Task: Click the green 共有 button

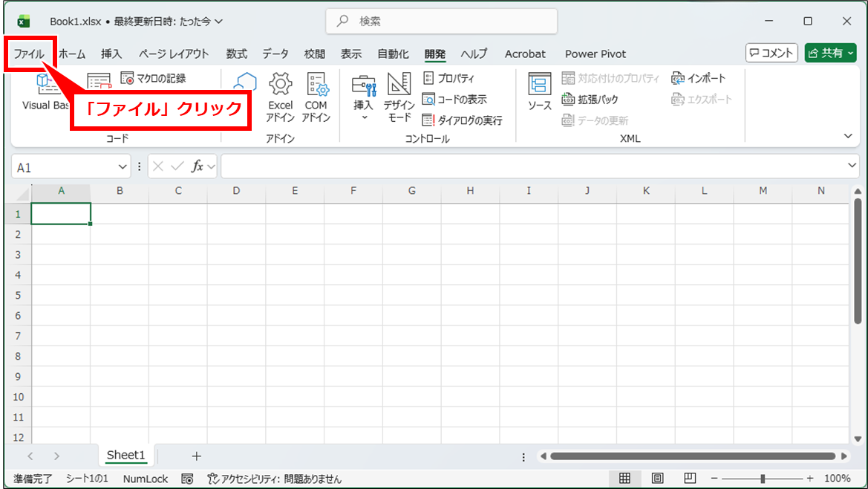Action: 830,53
